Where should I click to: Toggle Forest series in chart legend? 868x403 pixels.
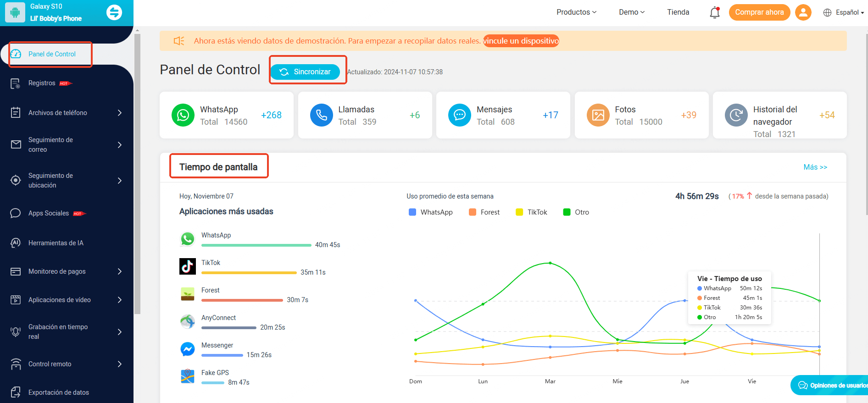(484, 212)
